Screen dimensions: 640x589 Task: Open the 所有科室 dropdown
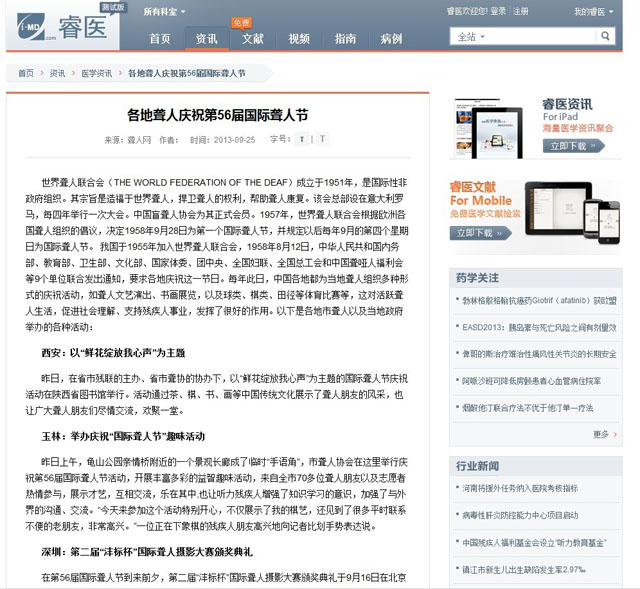coord(164,11)
